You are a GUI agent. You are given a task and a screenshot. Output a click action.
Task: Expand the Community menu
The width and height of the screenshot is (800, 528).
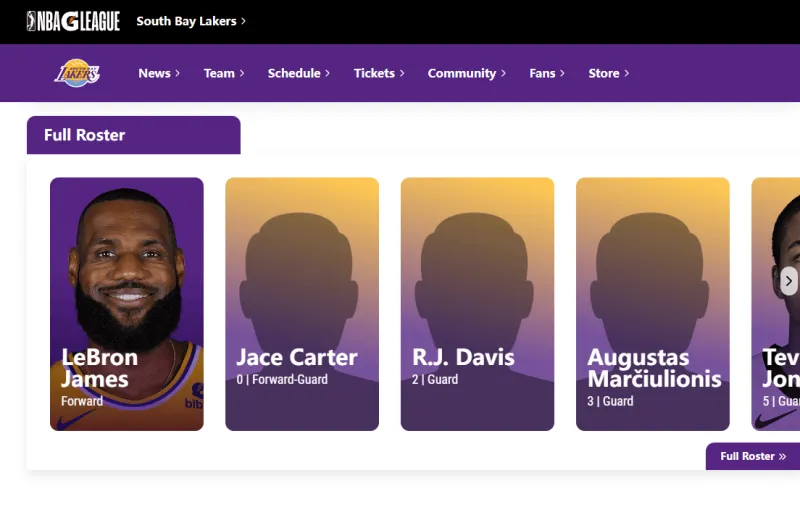coord(466,73)
